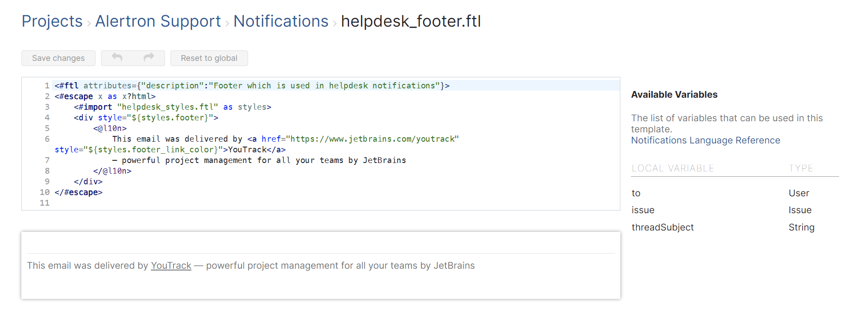Place cursor on the import helpdesk_styles line
This screenshot has height=322, width=868.
tap(172, 107)
